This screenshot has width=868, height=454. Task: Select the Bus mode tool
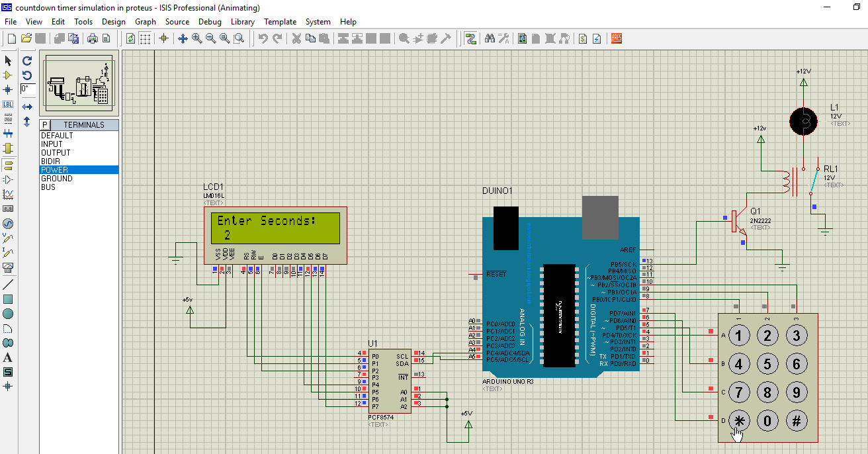pos(7,134)
